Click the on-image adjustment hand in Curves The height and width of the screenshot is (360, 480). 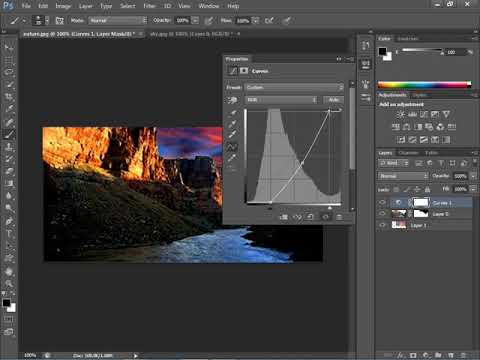[x=232, y=100]
